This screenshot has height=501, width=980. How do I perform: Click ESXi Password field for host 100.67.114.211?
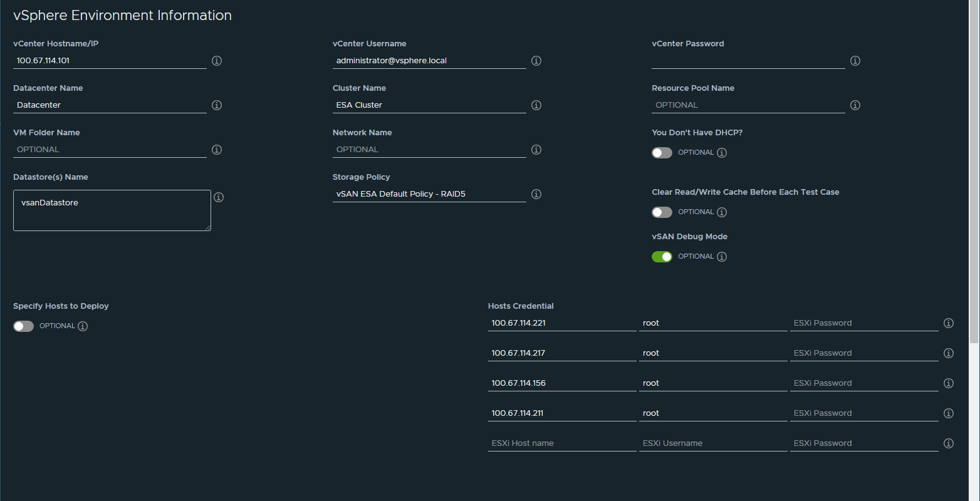[864, 413]
